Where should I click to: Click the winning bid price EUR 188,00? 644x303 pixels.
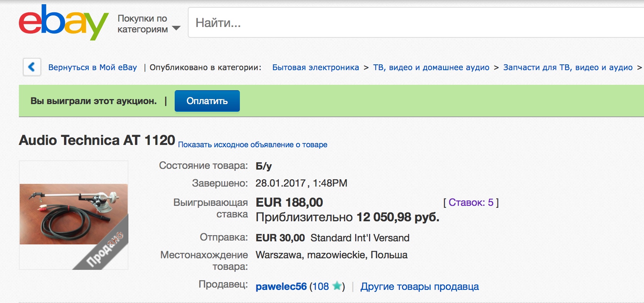pyautogui.click(x=289, y=202)
